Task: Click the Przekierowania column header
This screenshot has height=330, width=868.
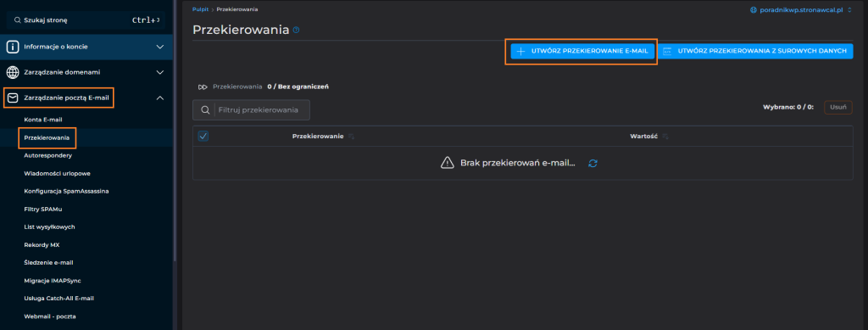Action: pyautogui.click(x=318, y=137)
